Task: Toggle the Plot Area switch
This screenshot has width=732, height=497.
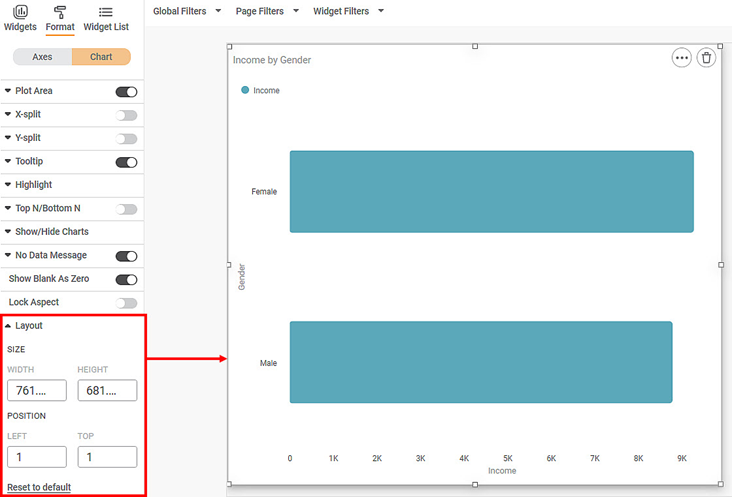Action: tap(126, 92)
